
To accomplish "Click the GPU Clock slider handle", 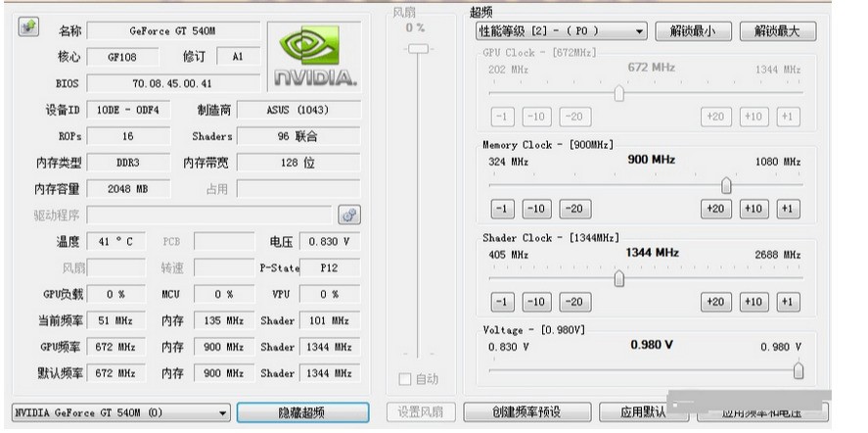I will pos(619,93).
